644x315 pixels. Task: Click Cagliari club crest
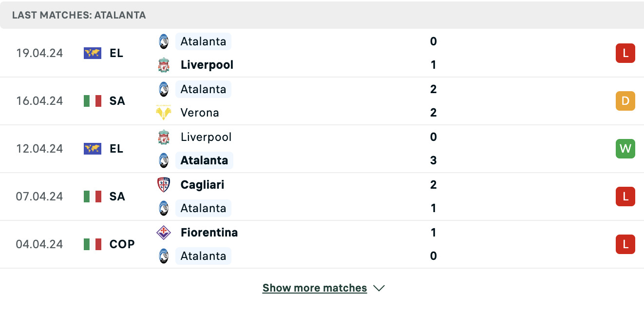click(x=164, y=185)
